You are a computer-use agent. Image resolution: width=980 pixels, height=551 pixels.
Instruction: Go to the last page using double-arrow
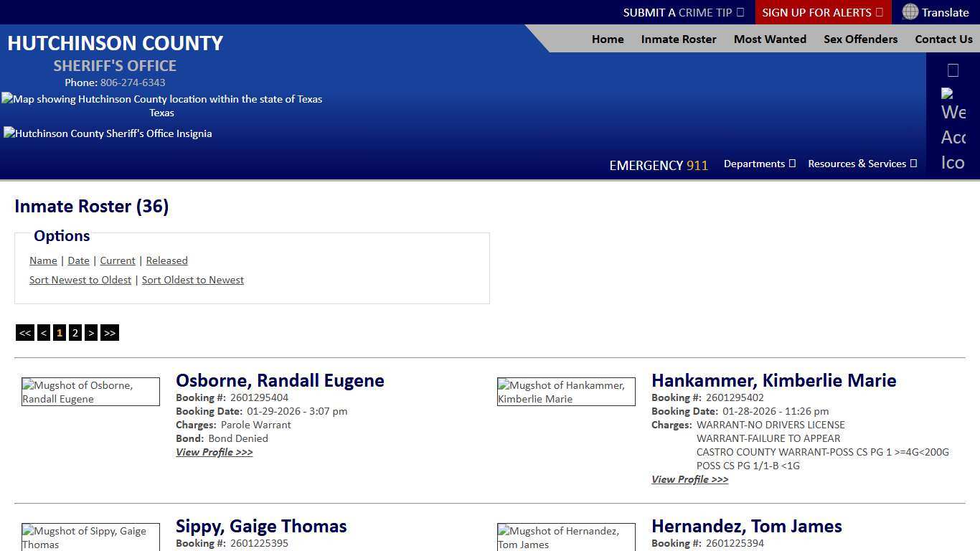pos(109,332)
